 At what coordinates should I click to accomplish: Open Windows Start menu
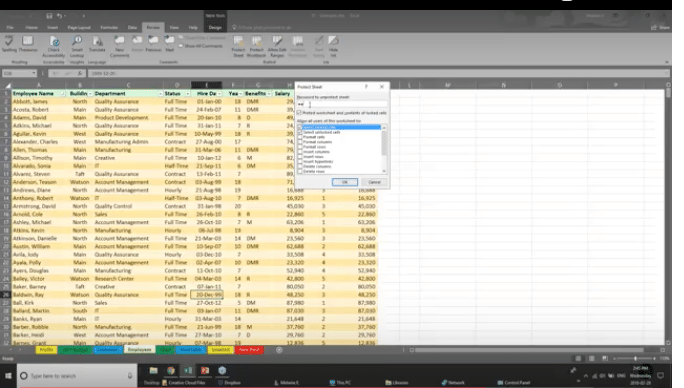coord(8,376)
